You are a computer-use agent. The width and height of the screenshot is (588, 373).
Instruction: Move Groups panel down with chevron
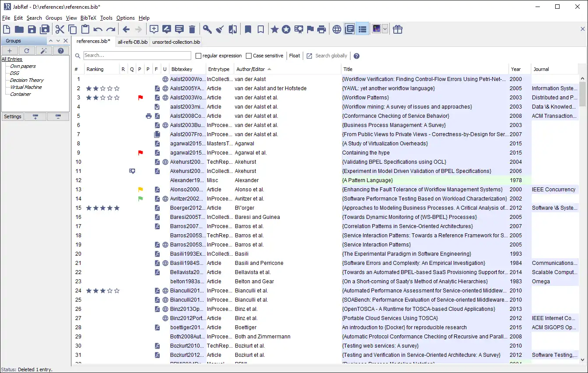coord(58,41)
